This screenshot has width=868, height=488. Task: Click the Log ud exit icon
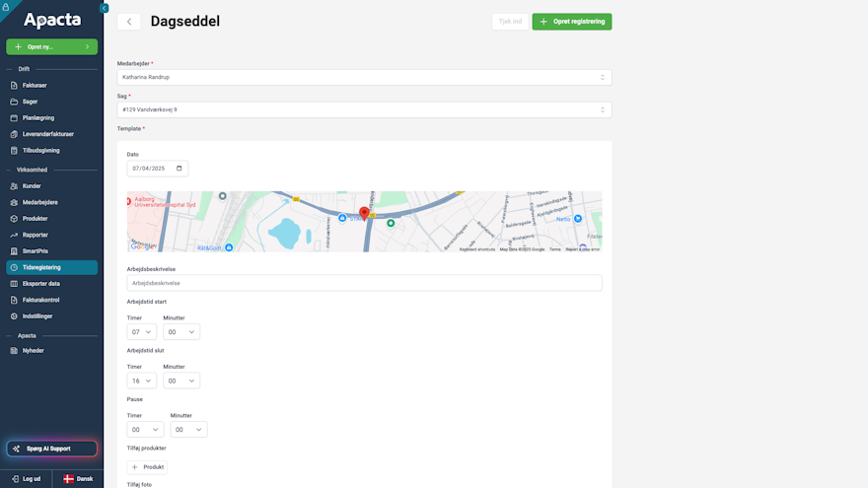pos(16,479)
